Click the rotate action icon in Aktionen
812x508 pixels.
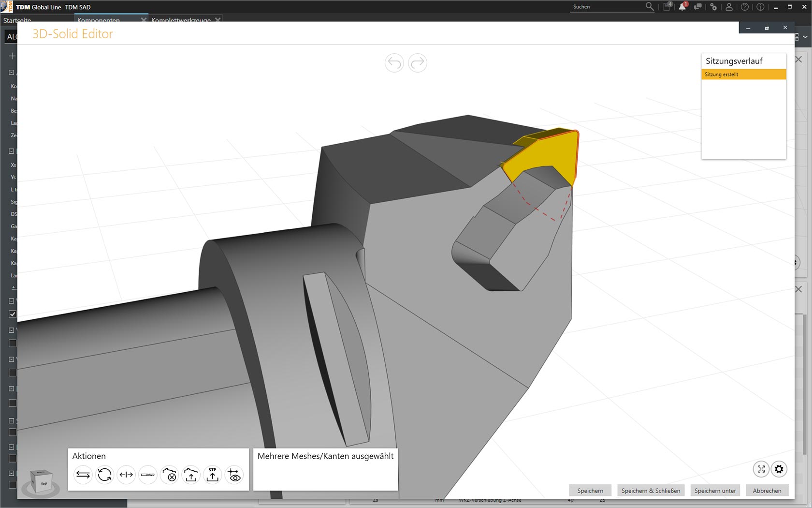tap(104, 475)
